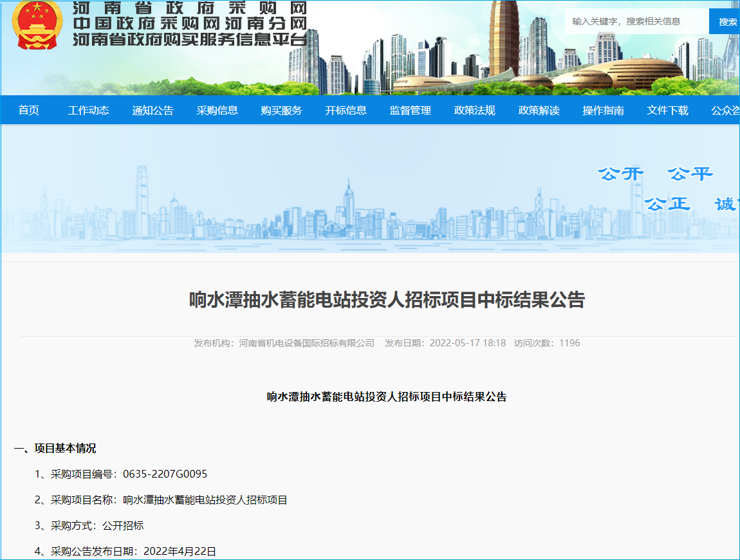This screenshot has height=560, width=740.
Task: Navigate to 购买服务 section
Action: (282, 111)
